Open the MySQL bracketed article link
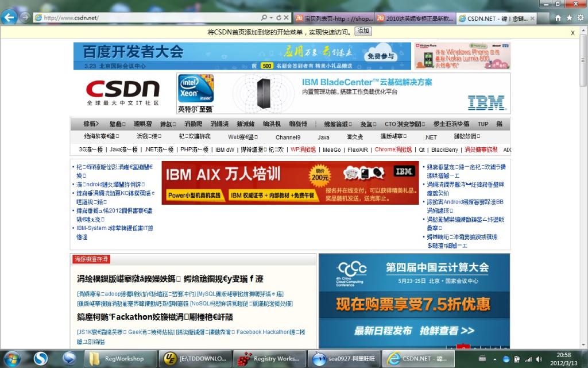The height and width of the screenshot is (368, 588). point(241,294)
